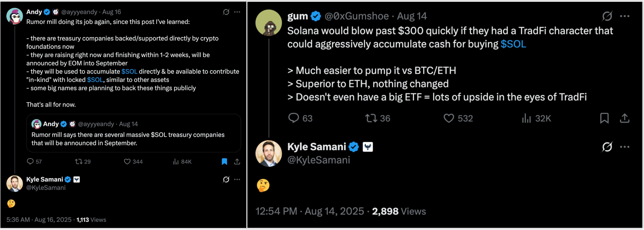
Task: Click Kyle Samani's avatar in right panel
Action: click(268, 153)
